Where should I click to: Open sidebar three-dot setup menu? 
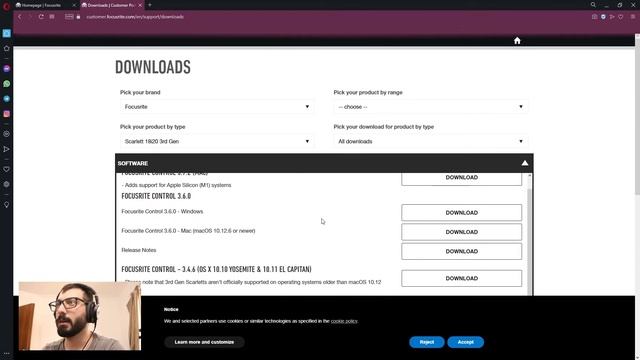7,353
